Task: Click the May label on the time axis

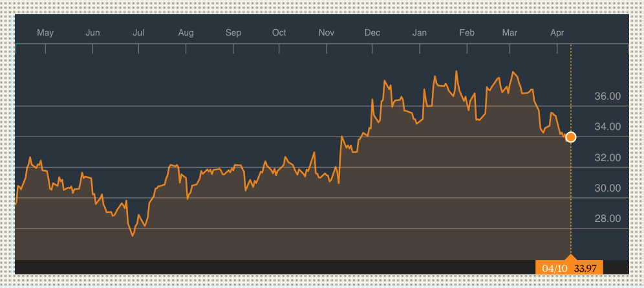Action: click(45, 32)
